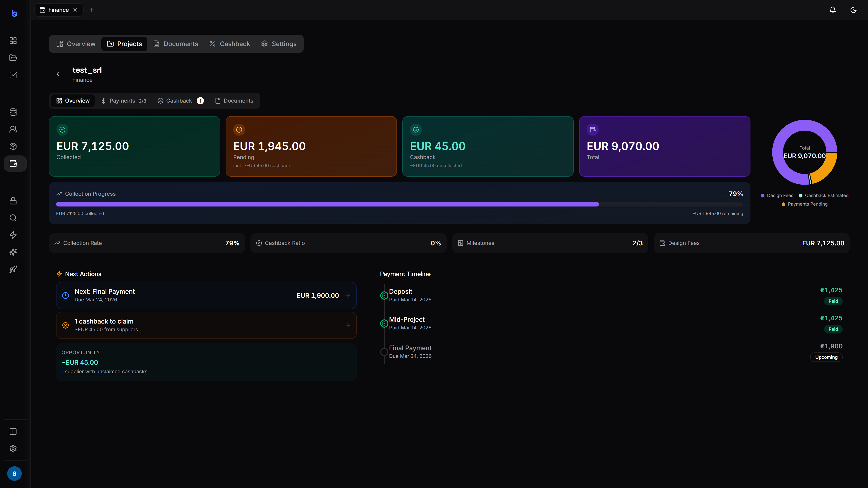Toggle dark mode moon icon
The width and height of the screenshot is (868, 488).
coord(854,10)
